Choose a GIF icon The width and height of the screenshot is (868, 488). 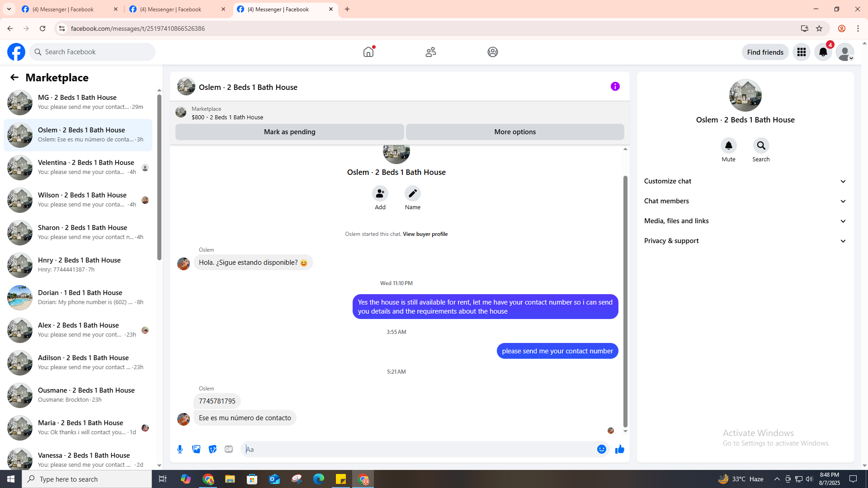pyautogui.click(x=229, y=449)
